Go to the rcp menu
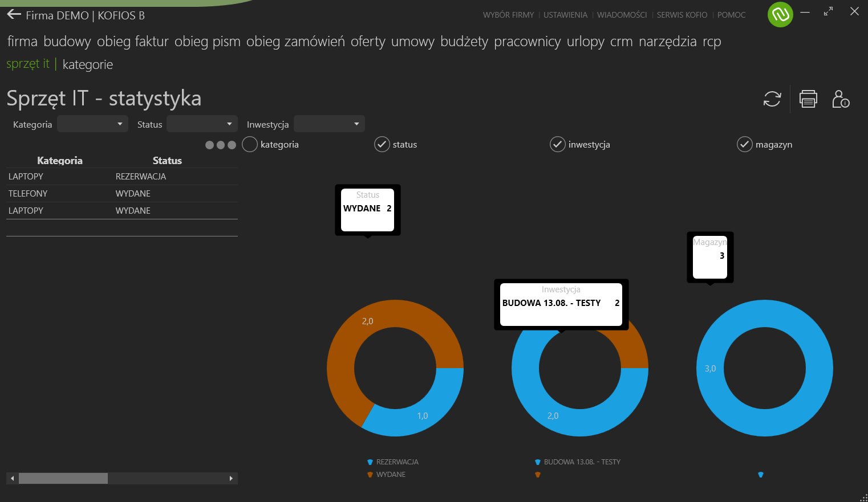 712,42
